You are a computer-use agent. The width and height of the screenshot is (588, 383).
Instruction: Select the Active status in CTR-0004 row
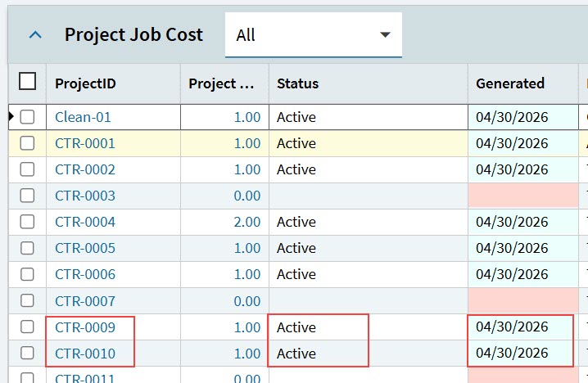(x=296, y=222)
